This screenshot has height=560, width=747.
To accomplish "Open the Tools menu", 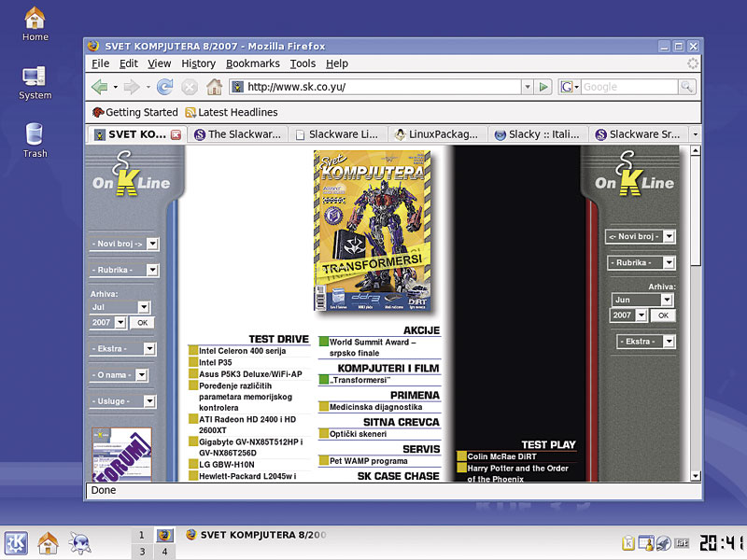I will click(303, 63).
